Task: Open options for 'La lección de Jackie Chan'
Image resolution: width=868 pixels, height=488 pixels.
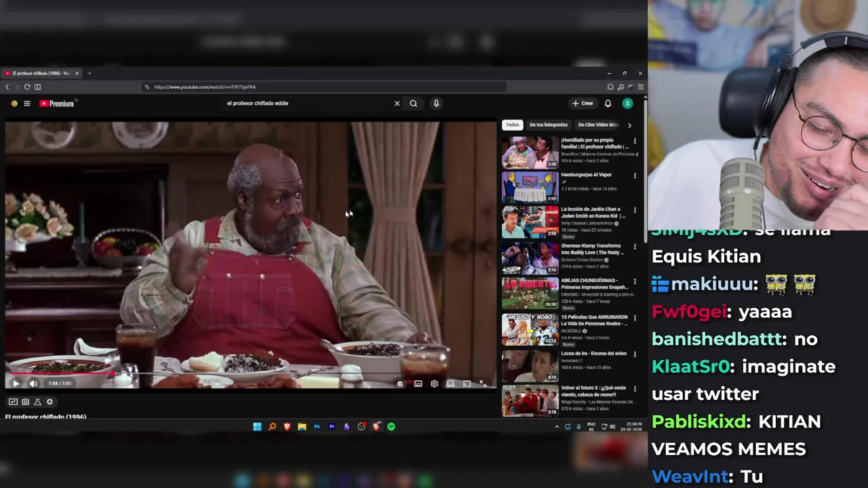Action: (635, 211)
